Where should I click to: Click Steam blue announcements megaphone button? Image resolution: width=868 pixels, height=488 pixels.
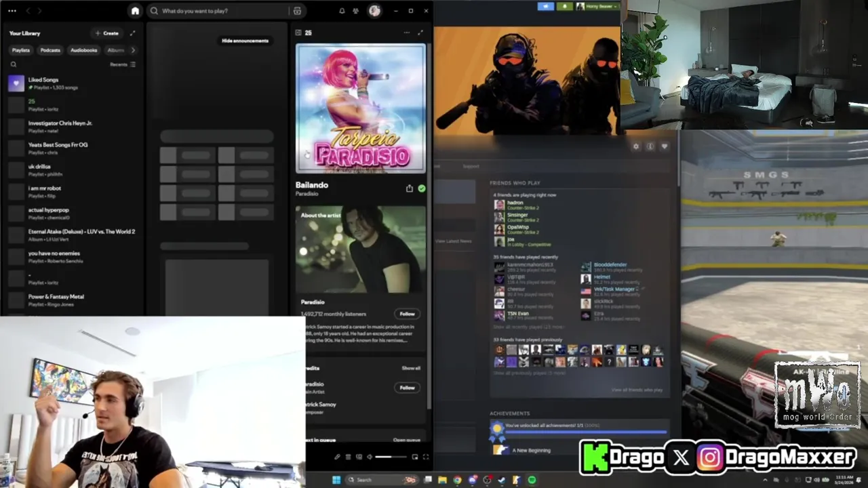pos(546,6)
